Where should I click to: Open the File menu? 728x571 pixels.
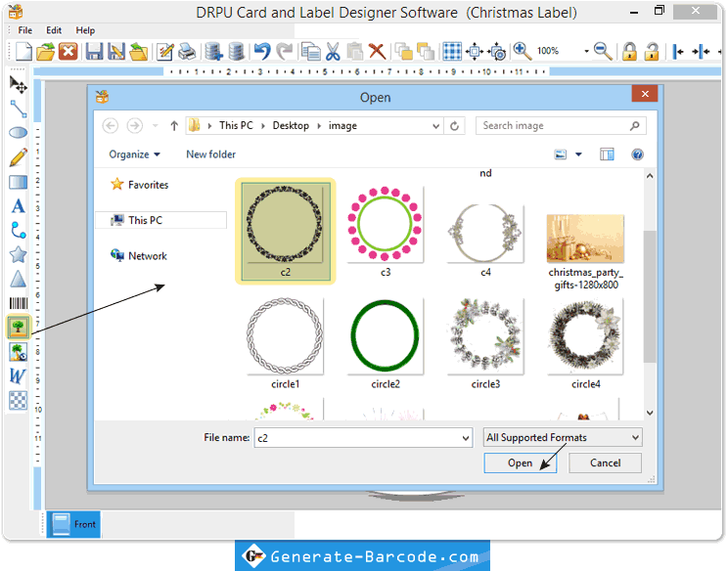pos(25,30)
